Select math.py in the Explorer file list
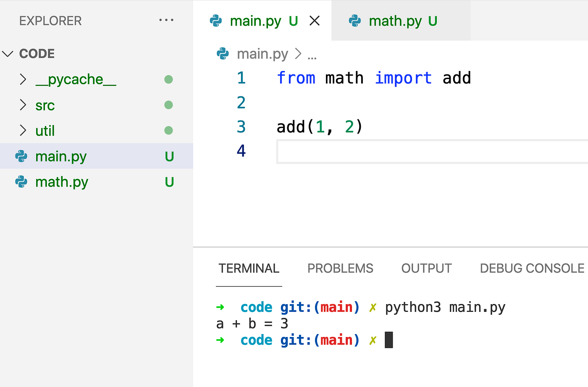 [62, 182]
